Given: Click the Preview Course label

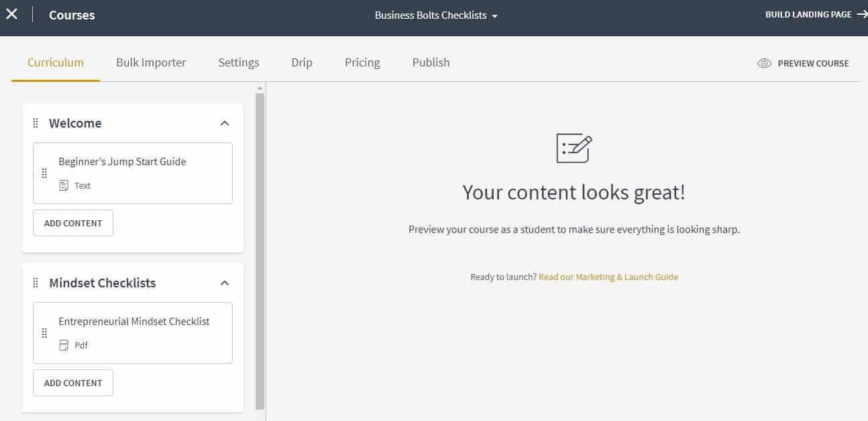Looking at the screenshot, I should click(813, 63).
